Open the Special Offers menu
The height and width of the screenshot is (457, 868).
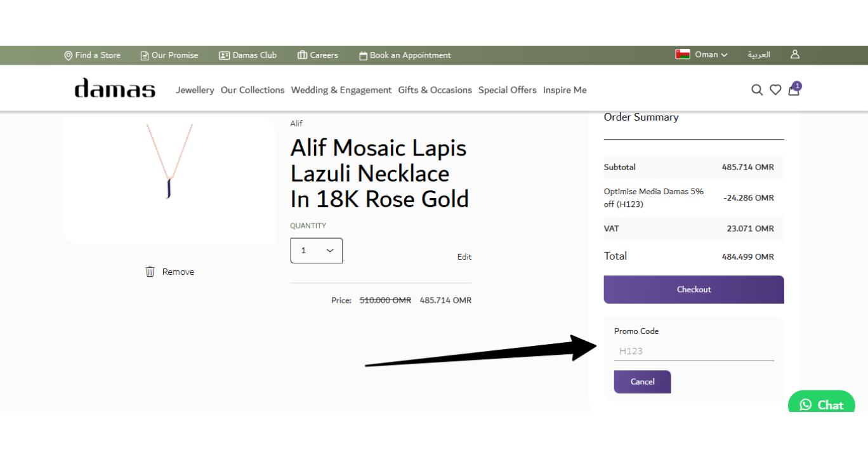(x=508, y=90)
